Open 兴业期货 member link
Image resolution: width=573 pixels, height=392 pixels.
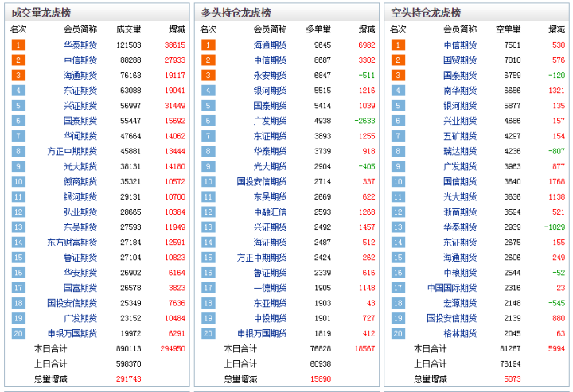point(460,121)
